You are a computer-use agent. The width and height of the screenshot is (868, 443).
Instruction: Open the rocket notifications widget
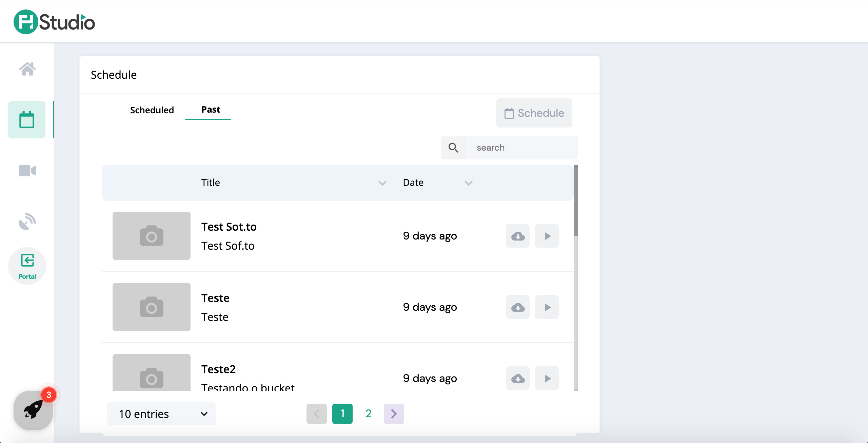[x=33, y=410]
